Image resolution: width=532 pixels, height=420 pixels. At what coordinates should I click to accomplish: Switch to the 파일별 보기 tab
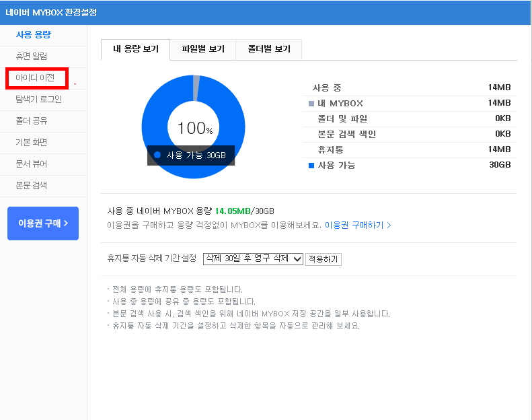[x=203, y=49]
